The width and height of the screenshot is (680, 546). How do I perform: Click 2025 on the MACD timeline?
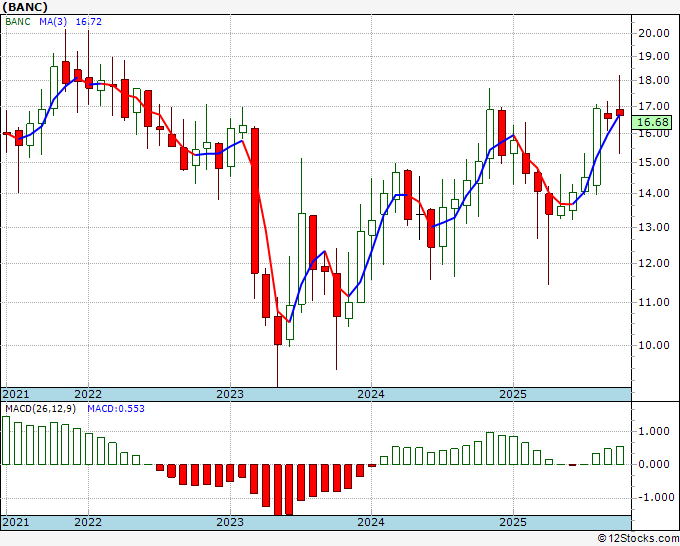pyautogui.click(x=513, y=522)
